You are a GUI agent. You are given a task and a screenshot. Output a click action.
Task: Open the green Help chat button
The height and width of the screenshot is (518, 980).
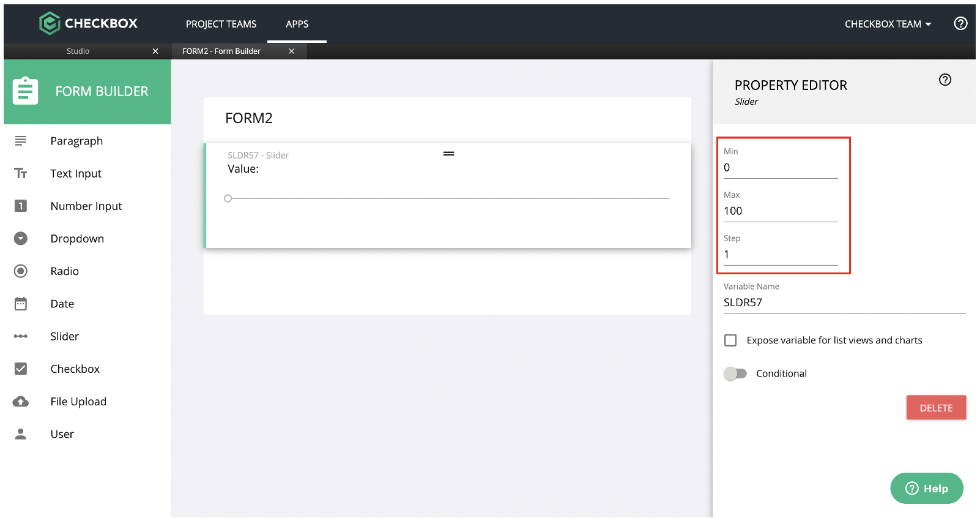[927, 488]
